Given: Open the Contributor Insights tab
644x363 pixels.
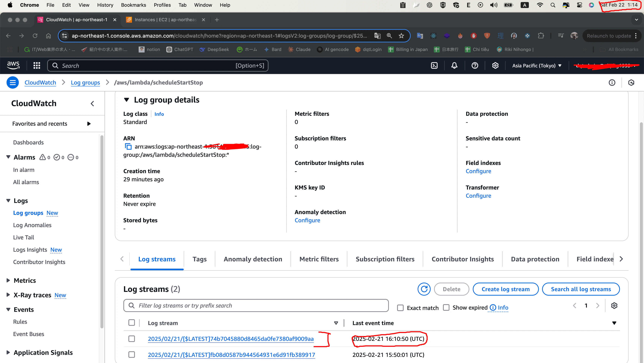Looking at the screenshot, I should [463, 259].
